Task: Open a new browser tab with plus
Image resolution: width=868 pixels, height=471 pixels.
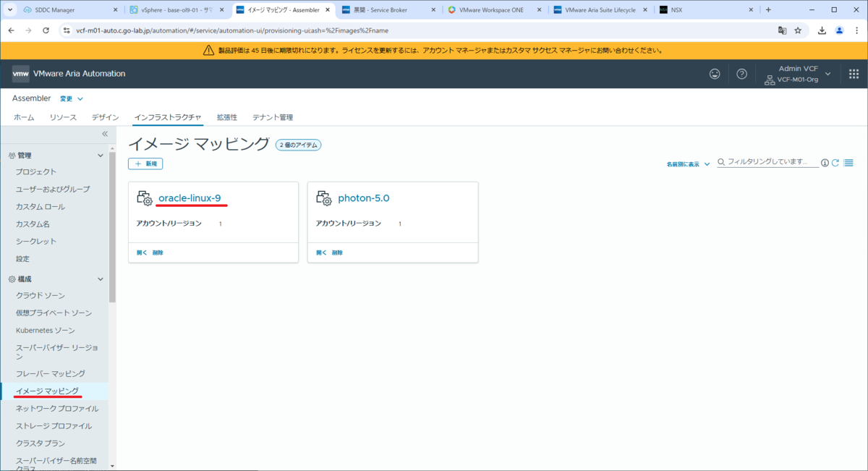Action: pyautogui.click(x=768, y=10)
